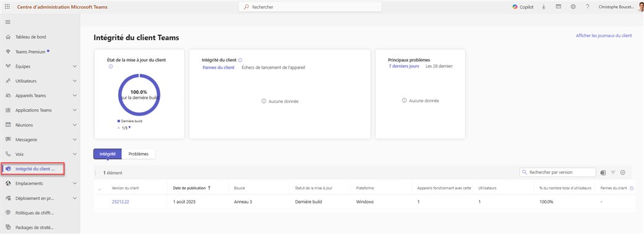644x234 pixels.
Task: Click the Réunions calendar icon
Action: pyautogui.click(x=8, y=125)
